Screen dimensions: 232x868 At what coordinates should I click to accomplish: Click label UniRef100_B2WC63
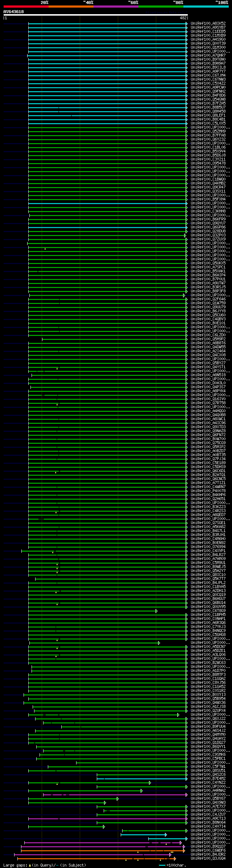point(208,663)
